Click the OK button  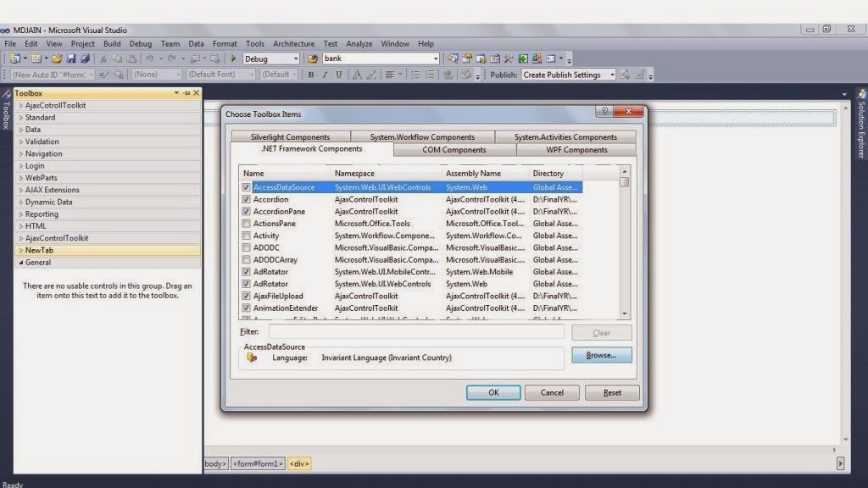pos(493,393)
